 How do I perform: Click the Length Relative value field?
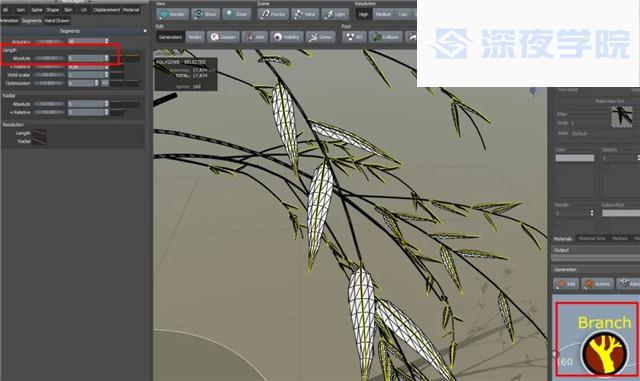click(86, 67)
